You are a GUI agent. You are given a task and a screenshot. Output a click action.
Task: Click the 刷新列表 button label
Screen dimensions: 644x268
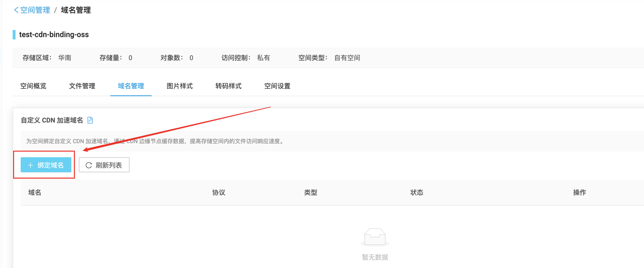109,165
